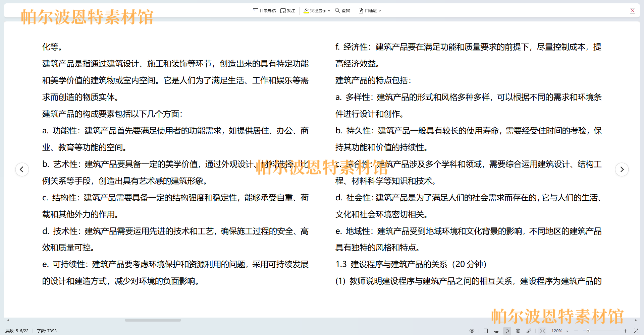
Task: Click the 字数: 7393 word count
Action: (47, 331)
